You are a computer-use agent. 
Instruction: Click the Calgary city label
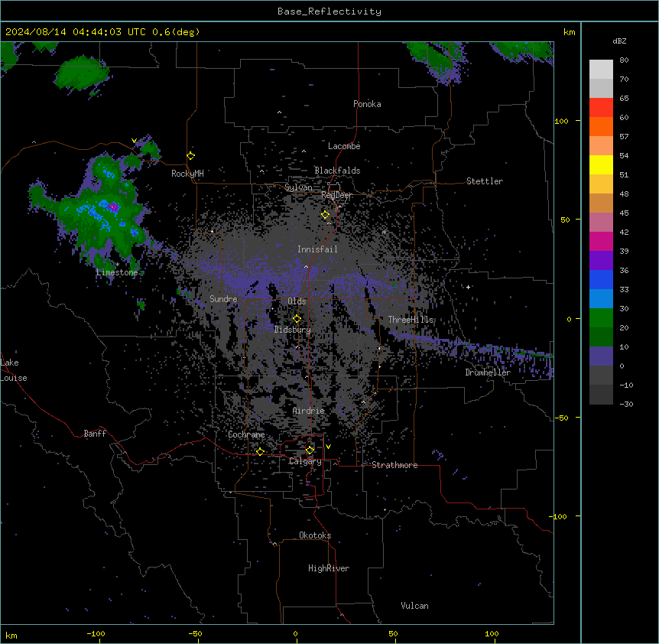[305, 461]
